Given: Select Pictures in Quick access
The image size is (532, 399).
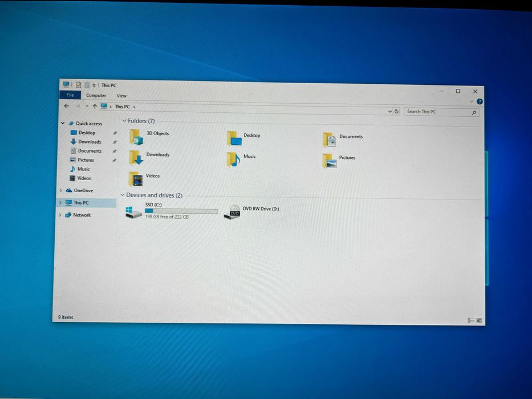Looking at the screenshot, I should tap(86, 160).
